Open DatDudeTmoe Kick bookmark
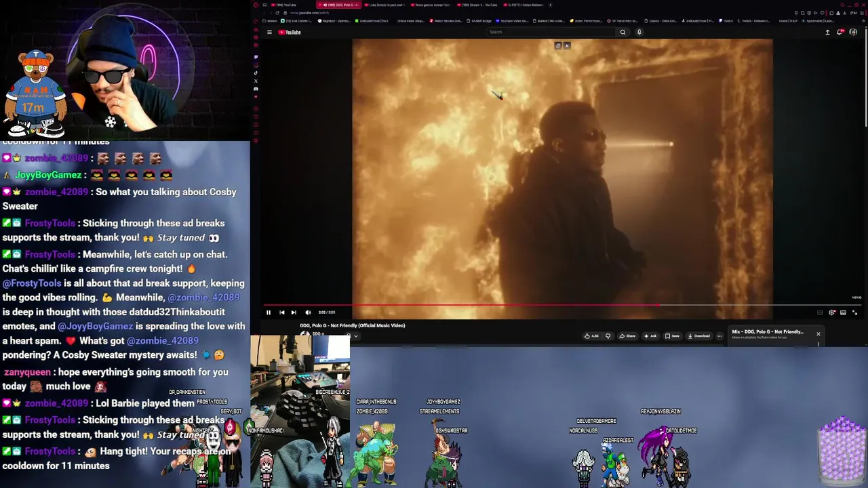This screenshot has height=488, width=868. 372,21
